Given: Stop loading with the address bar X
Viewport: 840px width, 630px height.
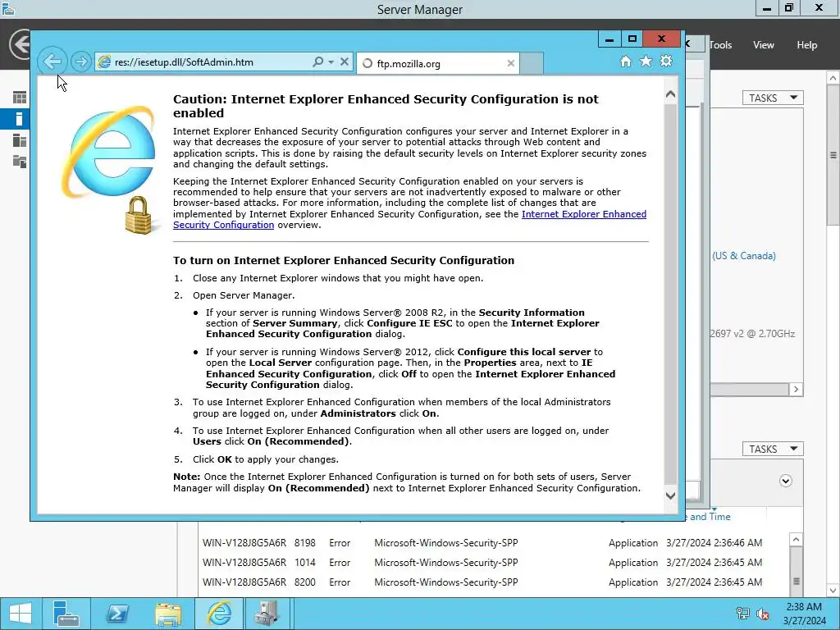Looking at the screenshot, I should [345, 62].
